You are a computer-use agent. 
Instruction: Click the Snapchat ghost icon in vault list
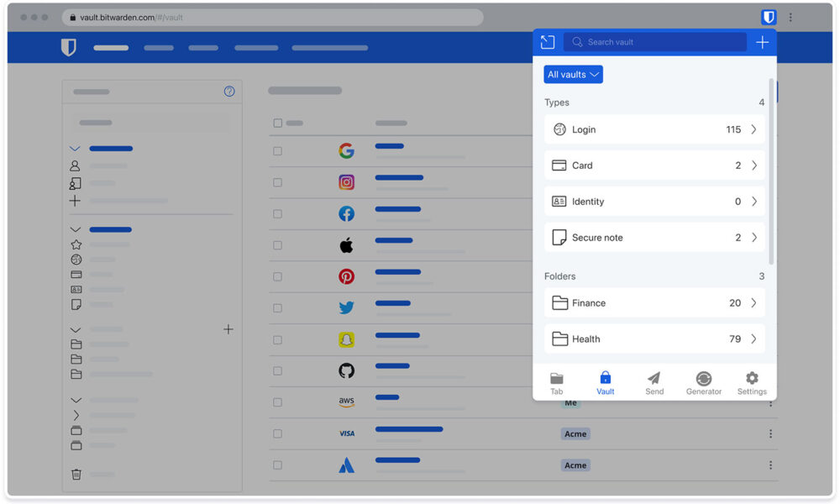(x=347, y=339)
